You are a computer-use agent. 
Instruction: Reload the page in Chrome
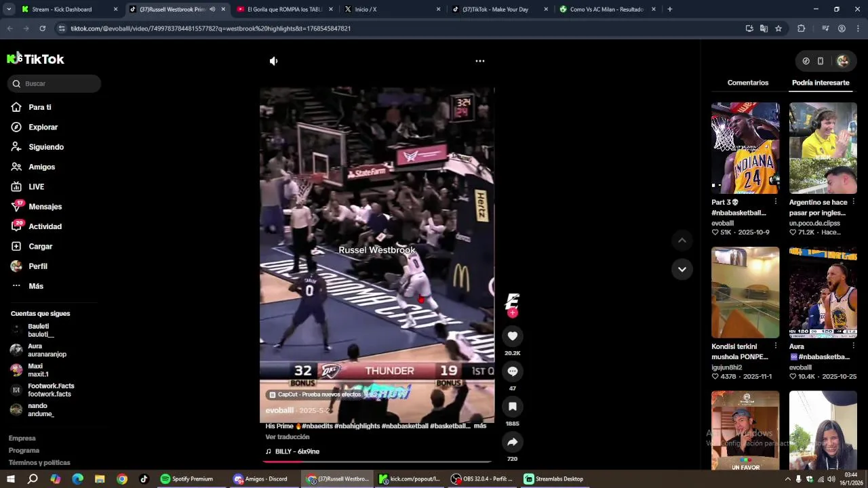point(42,28)
